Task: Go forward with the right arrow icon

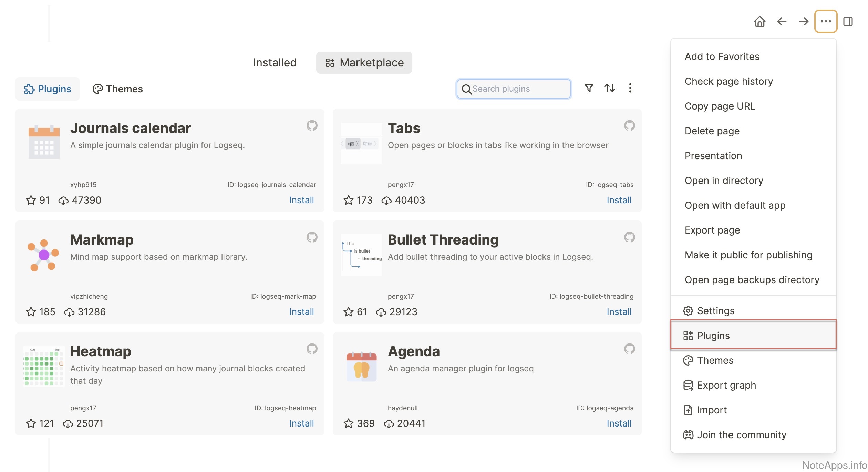Action: (x=804, y=21)
